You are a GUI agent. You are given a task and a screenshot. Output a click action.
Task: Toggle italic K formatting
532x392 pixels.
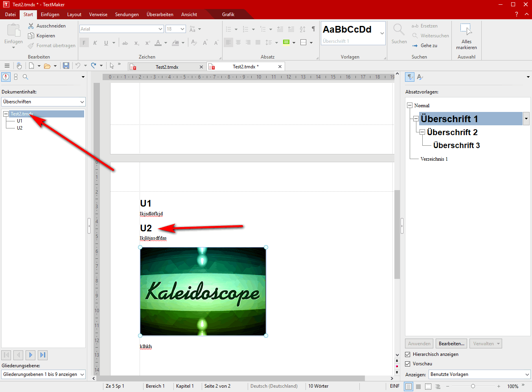click(95, 43)
